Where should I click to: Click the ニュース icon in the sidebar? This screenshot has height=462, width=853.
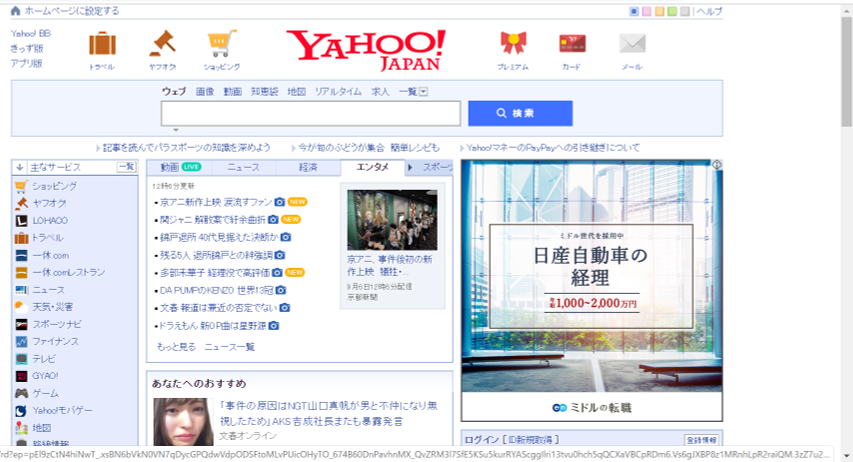pos(21,290)
